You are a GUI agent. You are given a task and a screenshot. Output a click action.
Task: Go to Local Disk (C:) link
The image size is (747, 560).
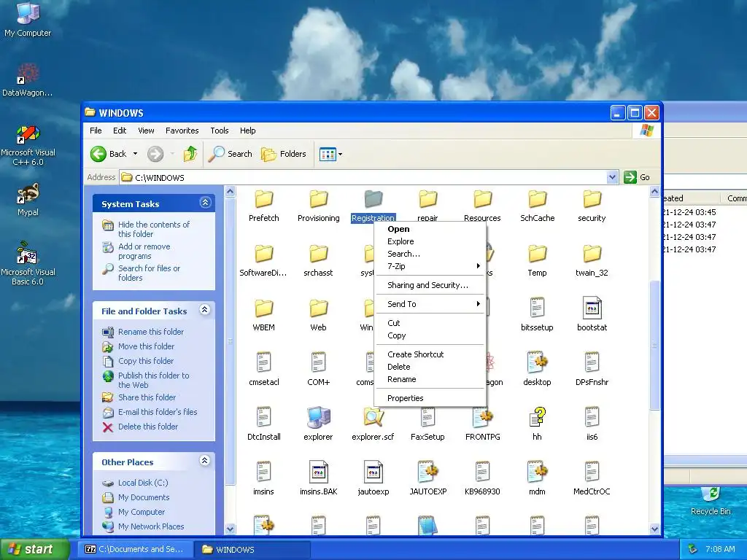pos(143,483)
